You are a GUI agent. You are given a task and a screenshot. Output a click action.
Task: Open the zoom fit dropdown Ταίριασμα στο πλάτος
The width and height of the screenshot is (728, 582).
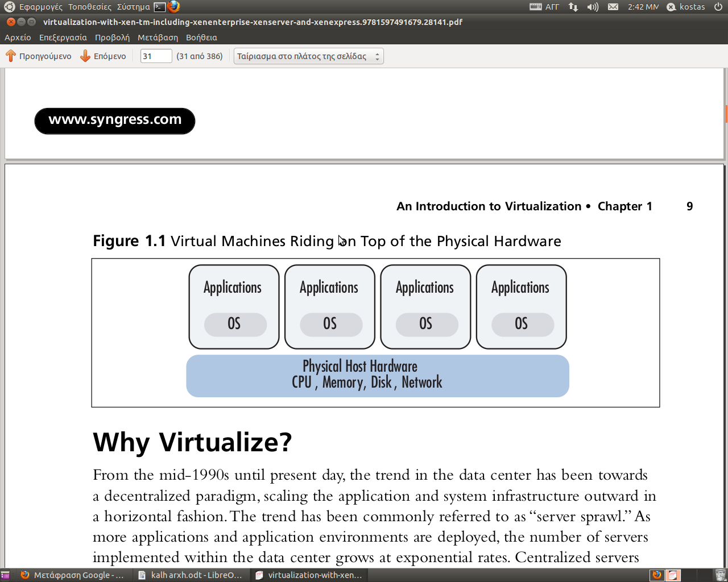[308, 56]
